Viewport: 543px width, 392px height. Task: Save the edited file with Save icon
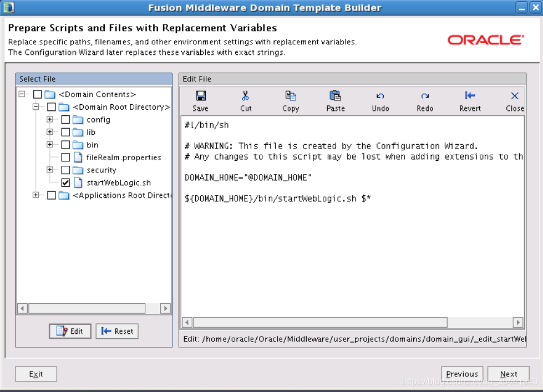pyautogui.click(x=201, y=96)
